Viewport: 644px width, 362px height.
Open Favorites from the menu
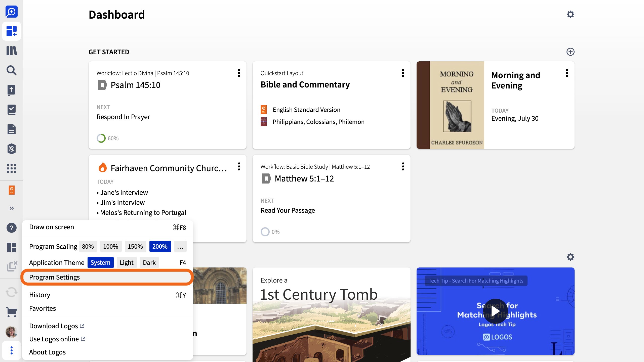pyautogui.click(x=108, y=308)
